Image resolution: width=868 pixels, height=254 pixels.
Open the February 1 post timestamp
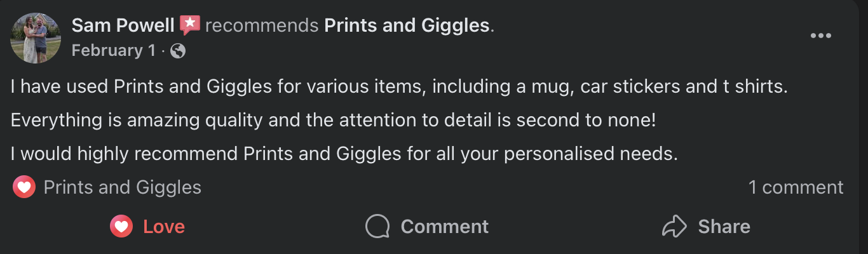[113, 50]
